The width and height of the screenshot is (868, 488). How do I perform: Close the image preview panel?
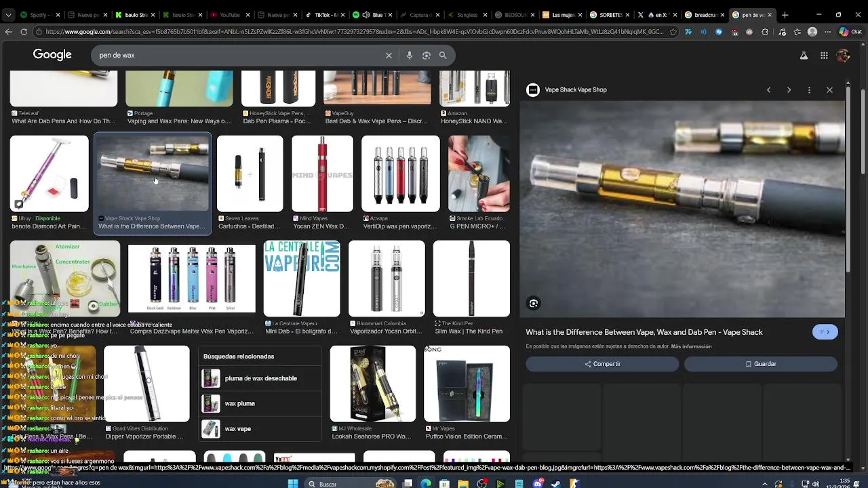[x=829, y=89]
